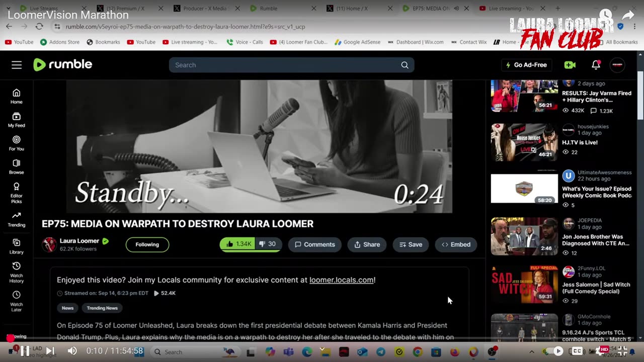The image size is (644, 362).
Task: Open For You in sidebar
Action: [17, 143]
